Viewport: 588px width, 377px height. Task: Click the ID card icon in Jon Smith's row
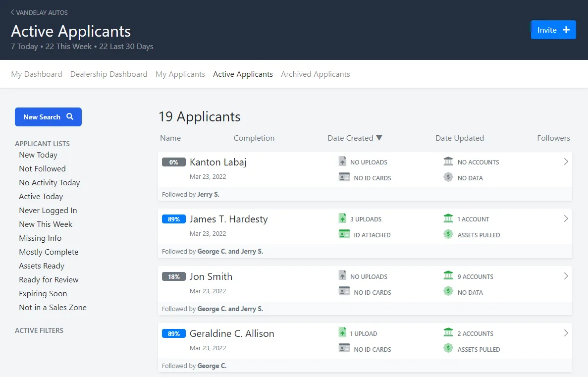pos(344,292)
